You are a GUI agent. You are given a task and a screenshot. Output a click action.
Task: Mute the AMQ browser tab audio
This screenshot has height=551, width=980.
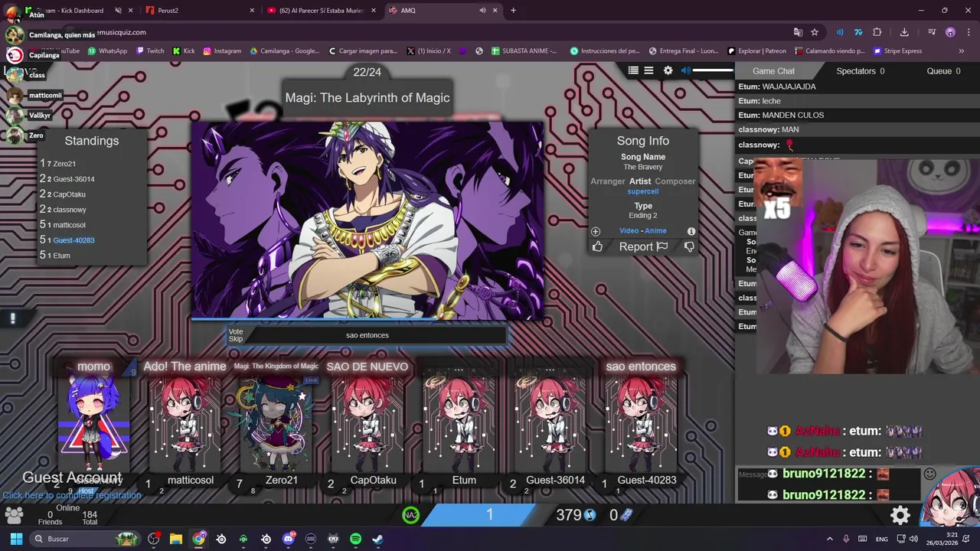pos(482,11)
